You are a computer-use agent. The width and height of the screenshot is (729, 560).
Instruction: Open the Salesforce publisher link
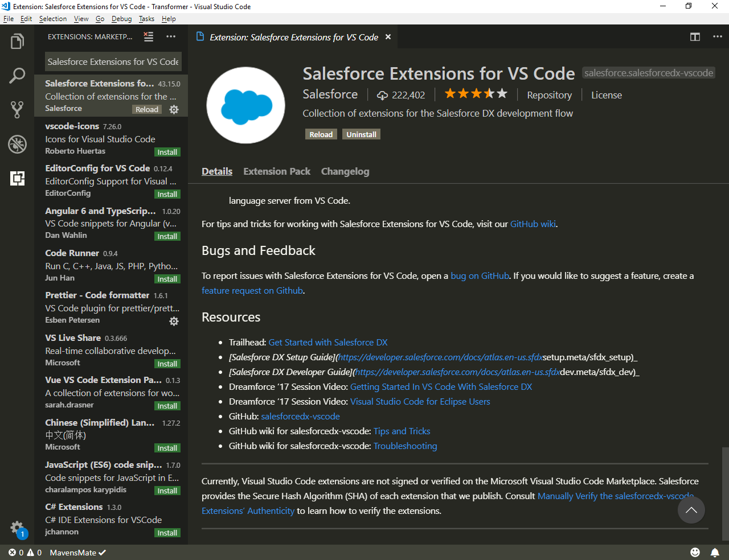330,94
